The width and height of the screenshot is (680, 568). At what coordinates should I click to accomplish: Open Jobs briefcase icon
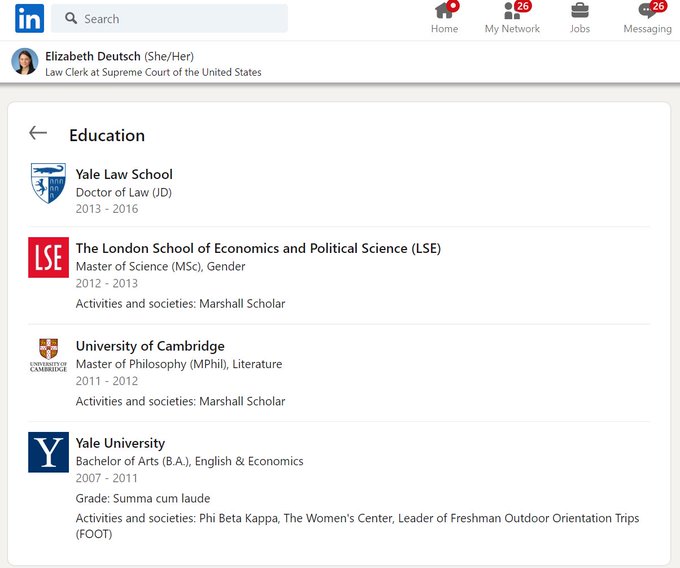click(x=580, y=11)
